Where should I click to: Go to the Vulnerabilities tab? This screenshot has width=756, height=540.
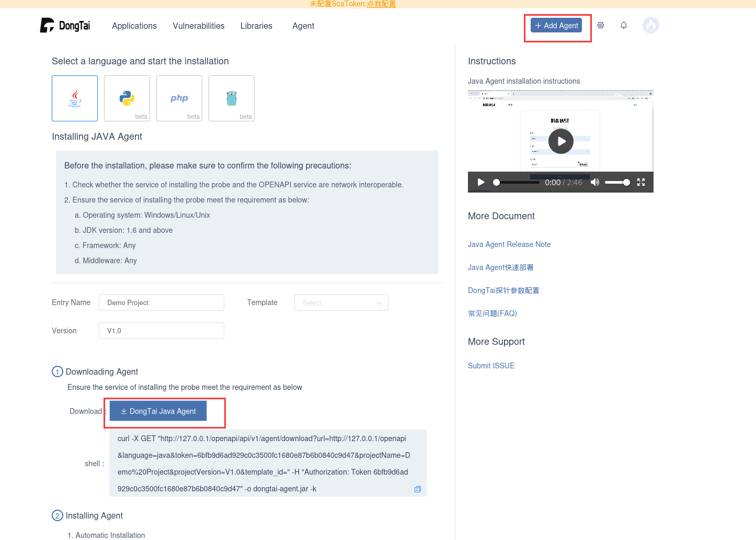click(199, 26)
